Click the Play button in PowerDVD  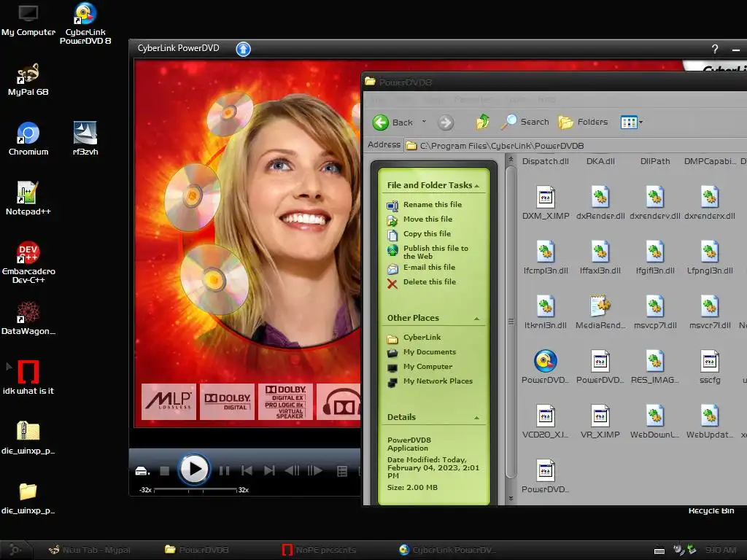pos(194,470)
